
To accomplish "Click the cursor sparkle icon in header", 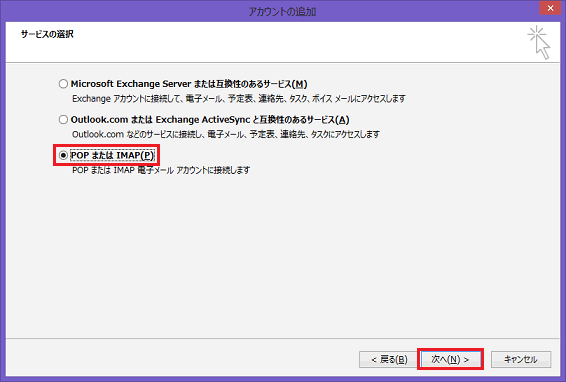I will coord(539,42).
